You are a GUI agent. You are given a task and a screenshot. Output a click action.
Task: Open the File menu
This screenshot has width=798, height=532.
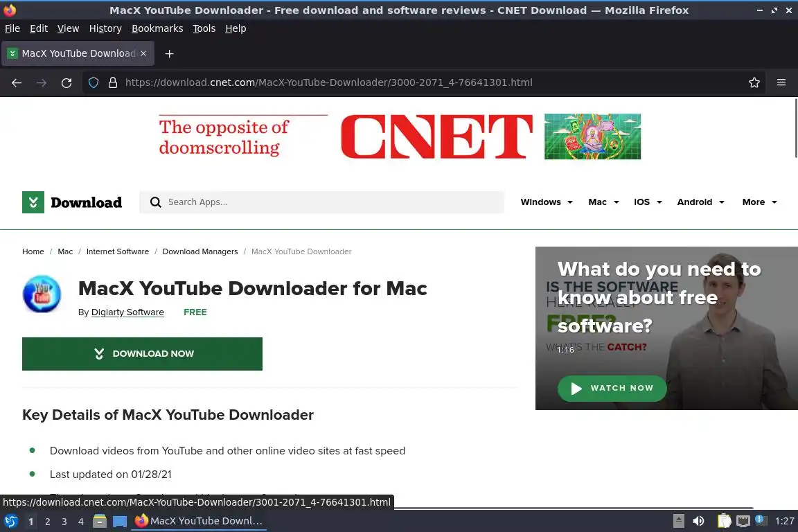(12, 28)
